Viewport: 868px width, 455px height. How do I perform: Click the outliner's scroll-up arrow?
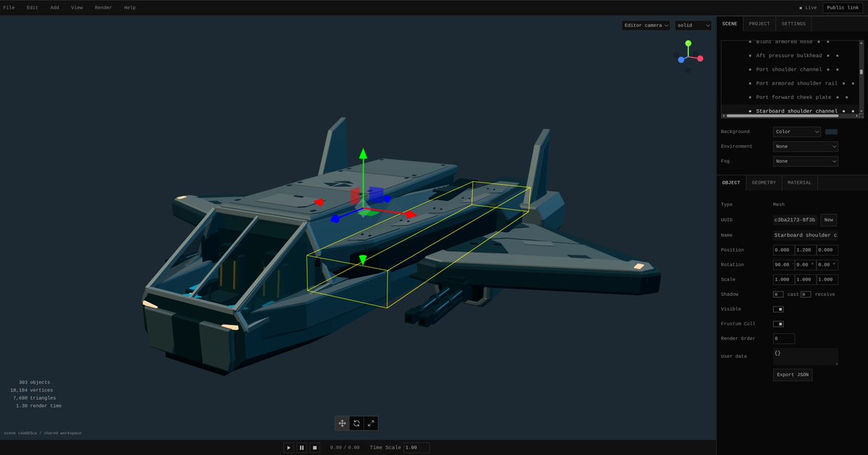[861, 43]
